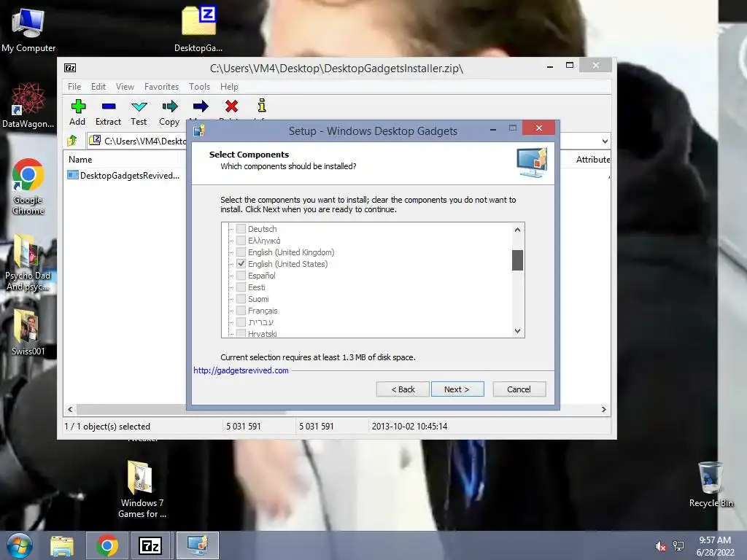Open the Favorites menu in 7-Zip
The width and height of the screenshot is (747, 560).
click(161, 87)
